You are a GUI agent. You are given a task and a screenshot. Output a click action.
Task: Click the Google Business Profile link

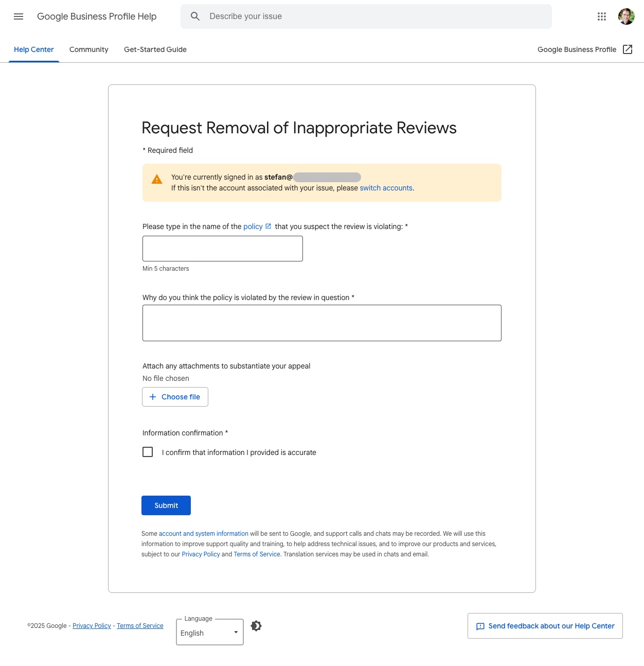tap(577, 49)
